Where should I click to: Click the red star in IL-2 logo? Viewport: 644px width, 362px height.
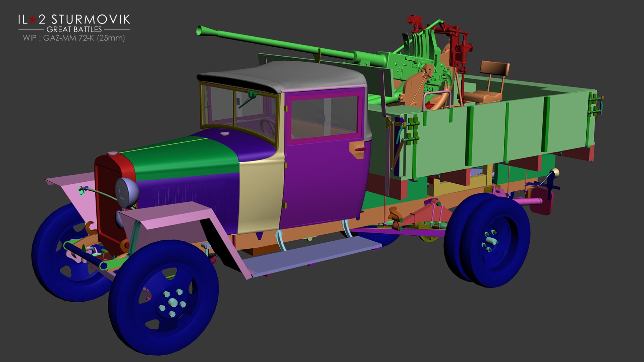point(33,20)
